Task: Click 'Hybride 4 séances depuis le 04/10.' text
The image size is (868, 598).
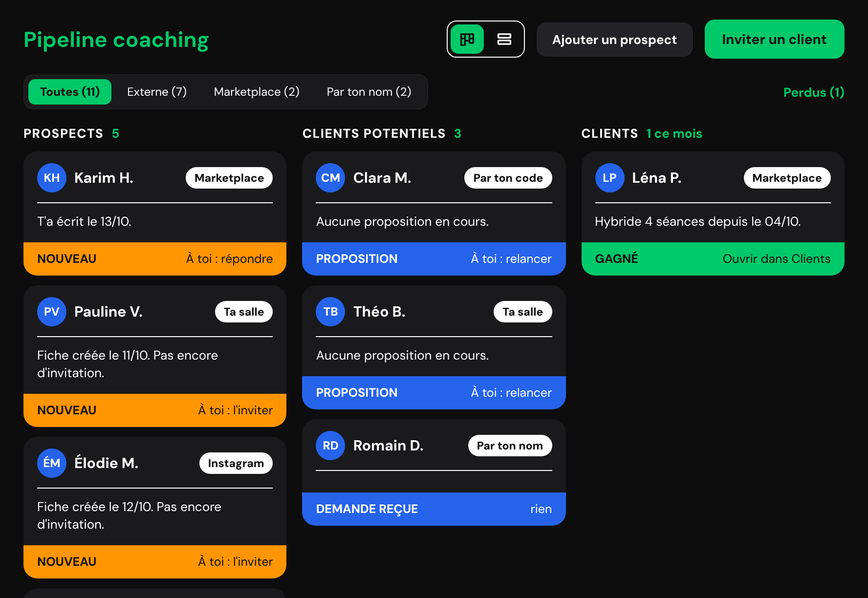Action: (698, 222)
